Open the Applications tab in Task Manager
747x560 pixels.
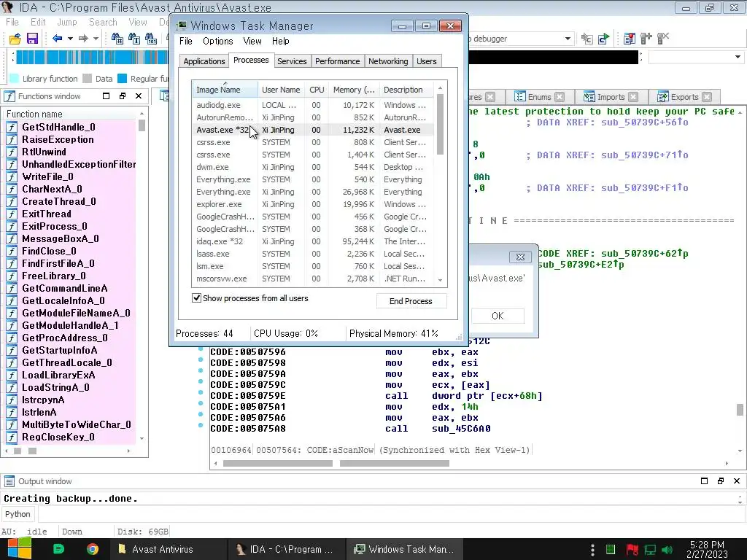pyautogui.click(x=204, y=61)
